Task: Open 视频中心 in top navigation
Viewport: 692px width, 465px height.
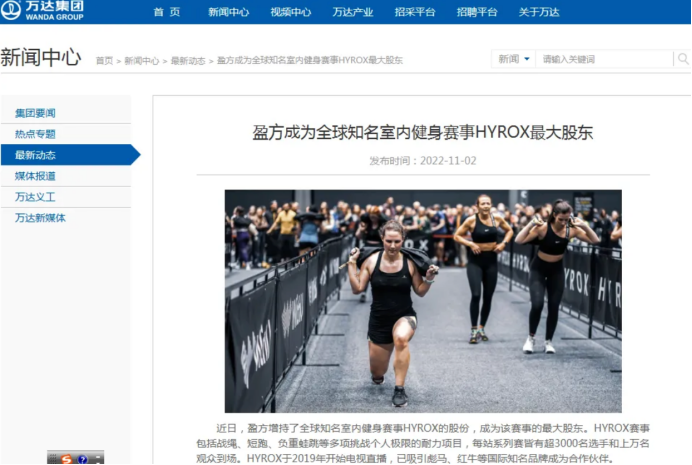Action: click(290, 12)
